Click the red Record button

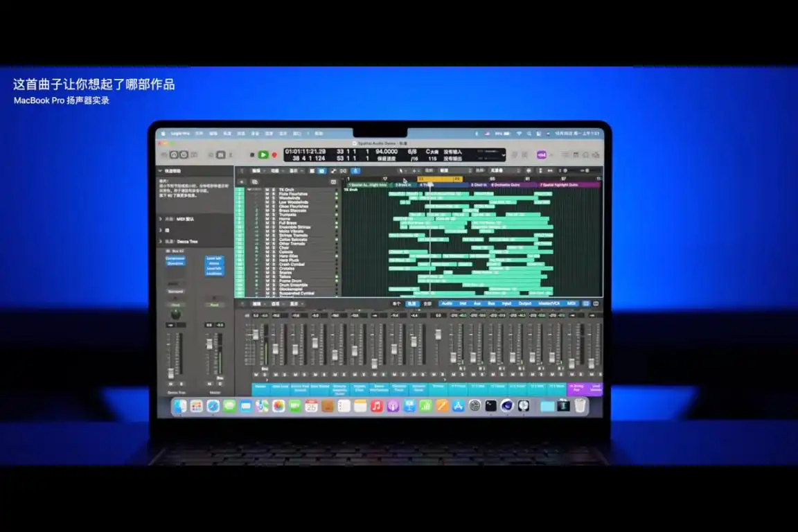pos(274,154)
